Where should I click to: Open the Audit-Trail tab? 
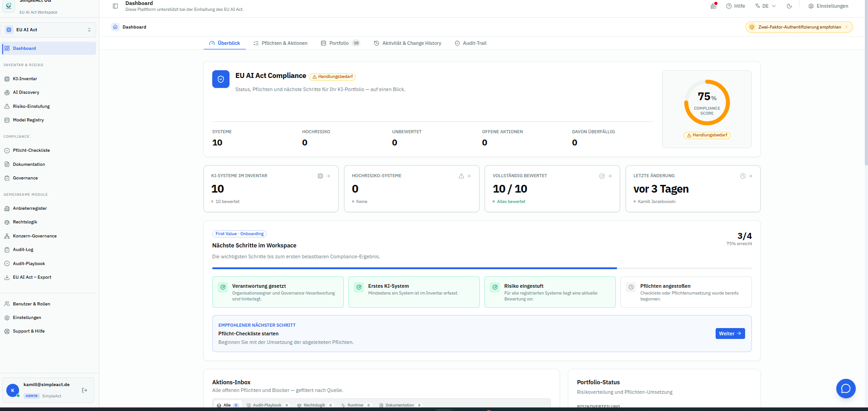pos(471,43)
